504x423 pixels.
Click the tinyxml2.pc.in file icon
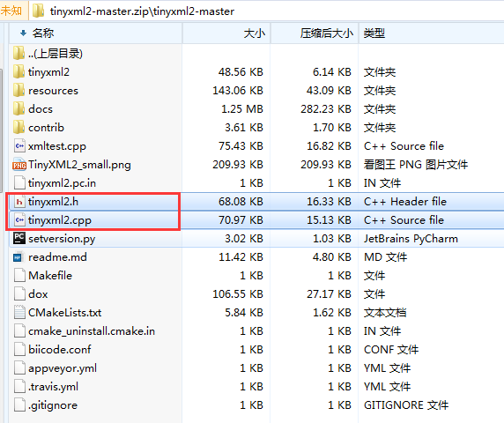point(19,183)
